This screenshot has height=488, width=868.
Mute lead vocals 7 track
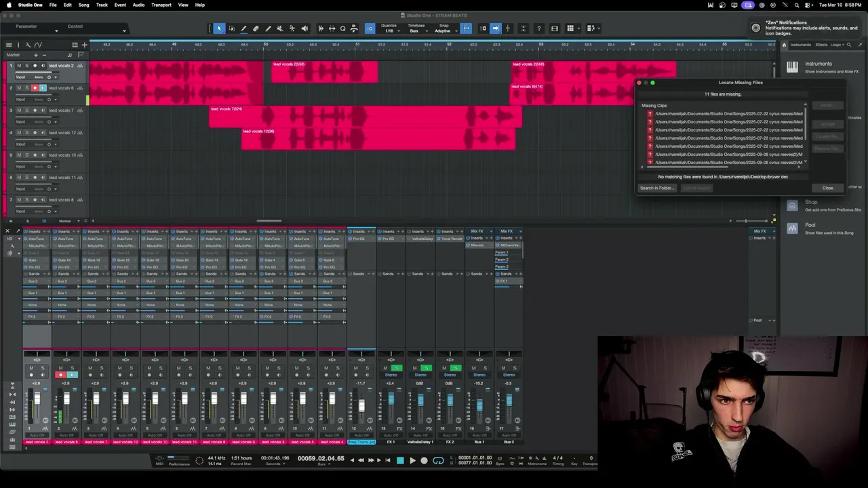tap(19, 110)
